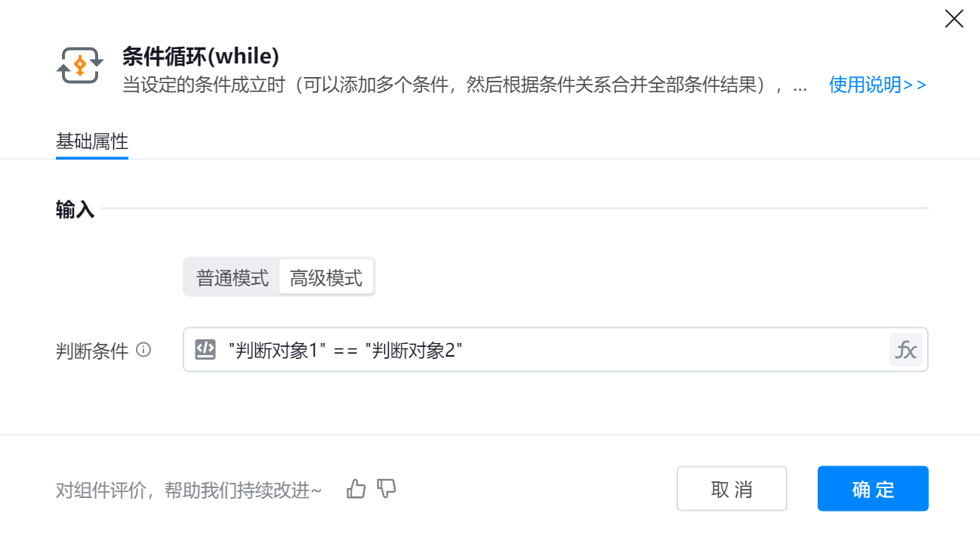Open the fx expression editor
Image resolution: width=980 pixels, height=535 pixels.
tap(905, 350)
